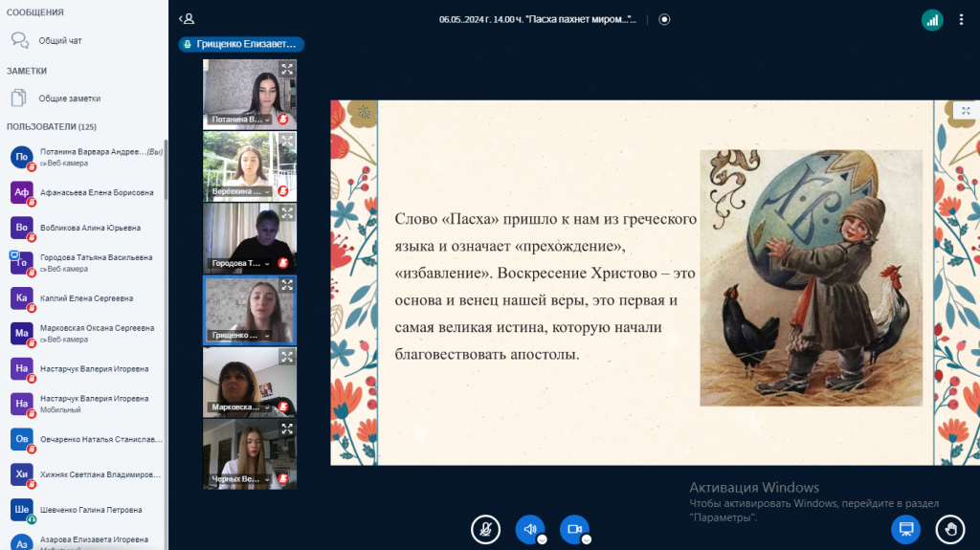Click the user list scrollbar
The height and width of the screenshot is (550, 980).
pyautogui.click(x=166, y=170)
